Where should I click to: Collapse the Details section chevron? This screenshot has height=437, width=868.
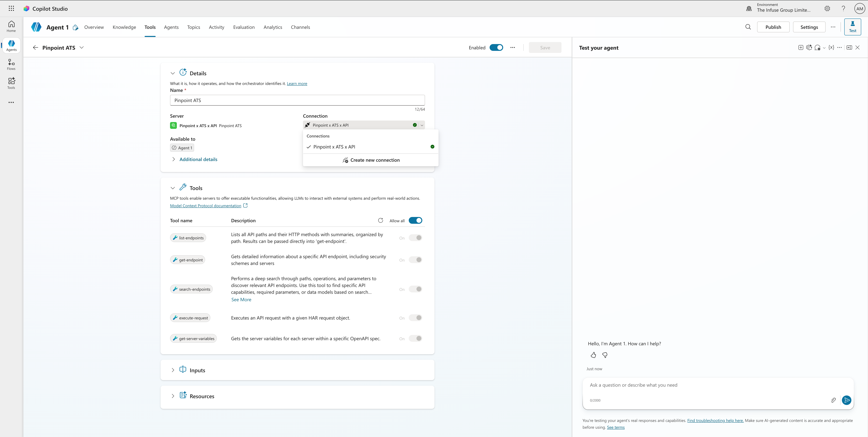pos(173,73)
